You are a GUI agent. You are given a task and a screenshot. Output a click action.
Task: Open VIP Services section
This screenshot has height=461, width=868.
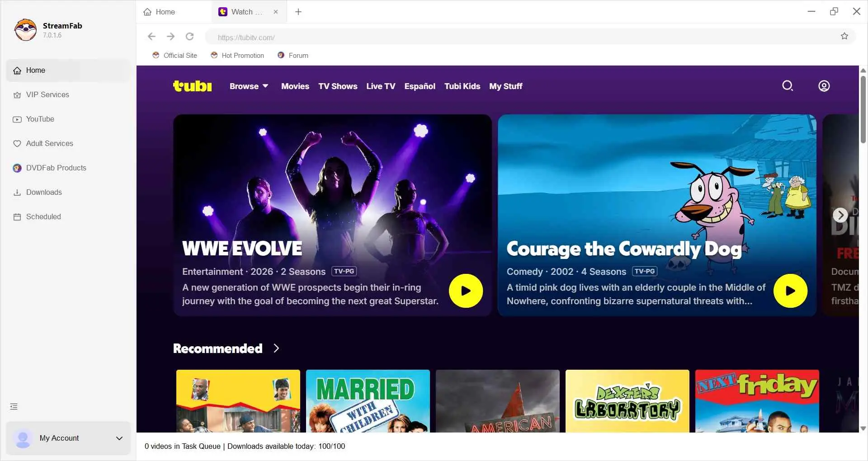[68, 95]
